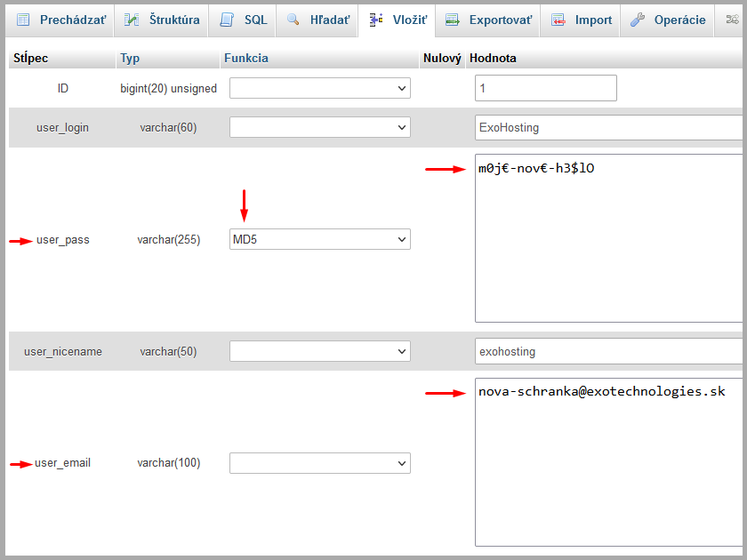Click the SQL query icon
747x560 pixels.
coord(227,20)
